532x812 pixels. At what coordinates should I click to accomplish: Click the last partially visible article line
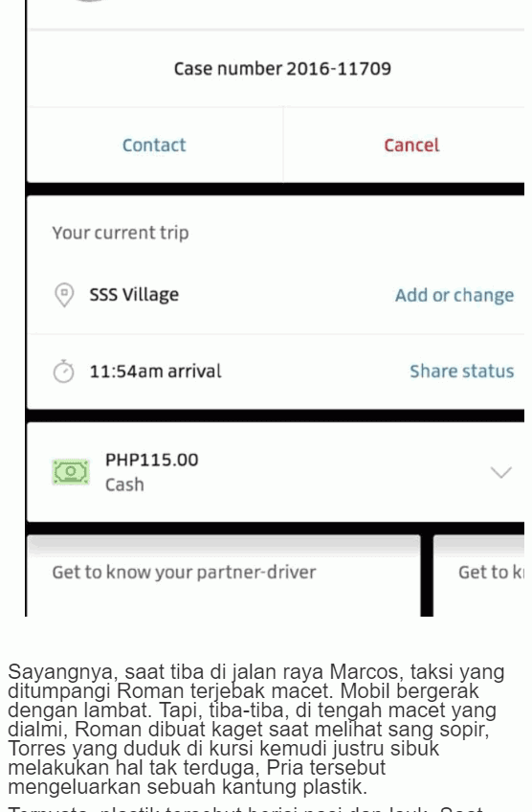coord(246,808)
